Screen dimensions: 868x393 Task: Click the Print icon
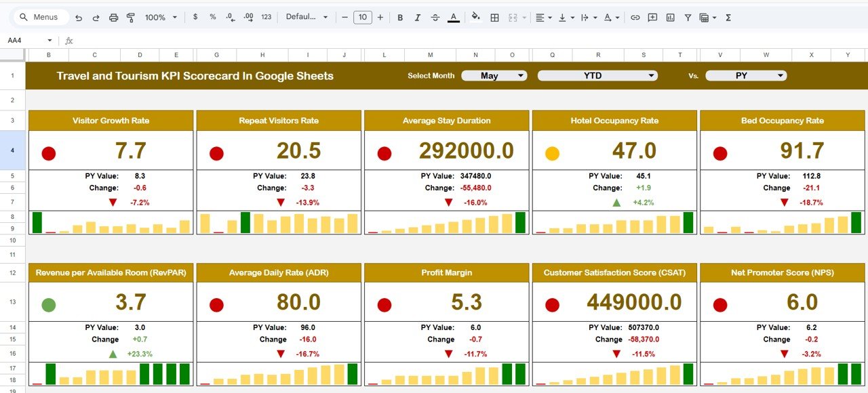113,17
